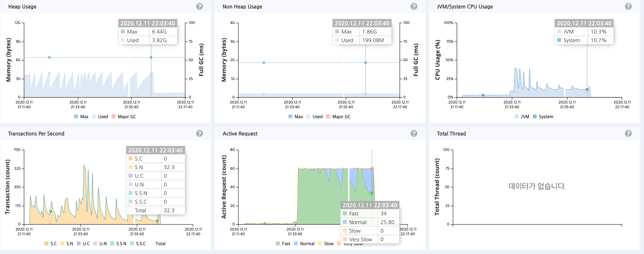Toggle Used legend in Heap Usage chart

pyautogui.click(x=103, y=117)
